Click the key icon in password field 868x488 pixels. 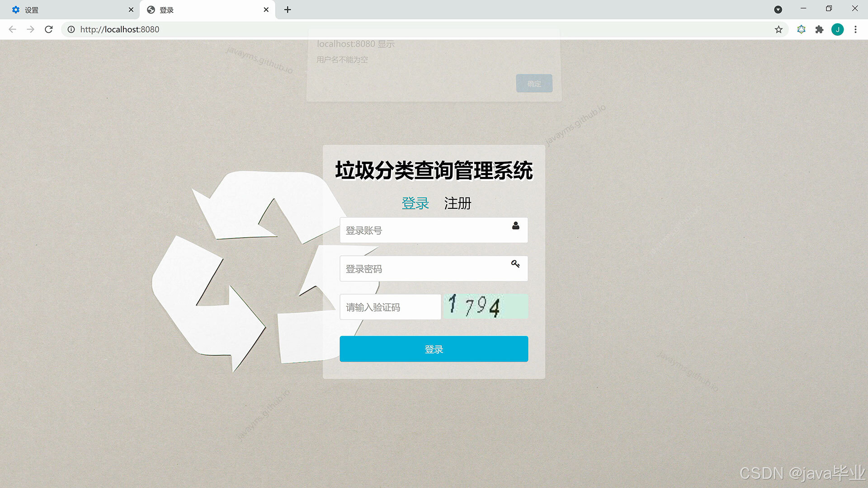(x=515, y=264)
